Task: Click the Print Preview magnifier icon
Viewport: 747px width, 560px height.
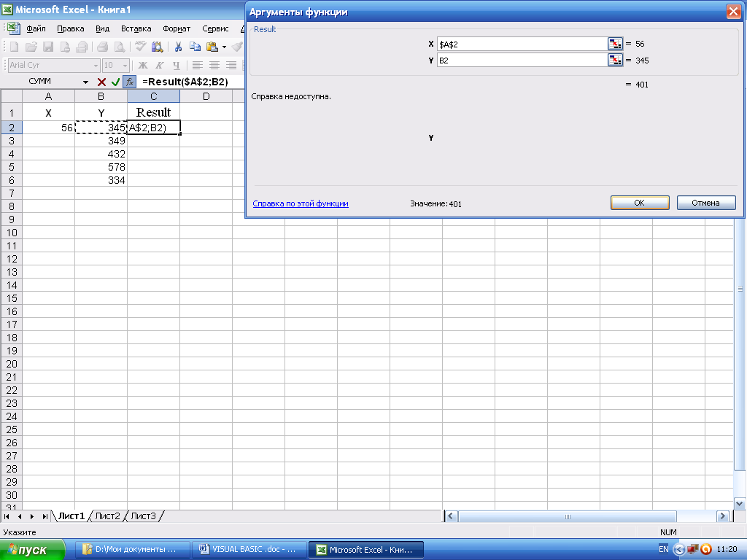Action: [120, 47]
